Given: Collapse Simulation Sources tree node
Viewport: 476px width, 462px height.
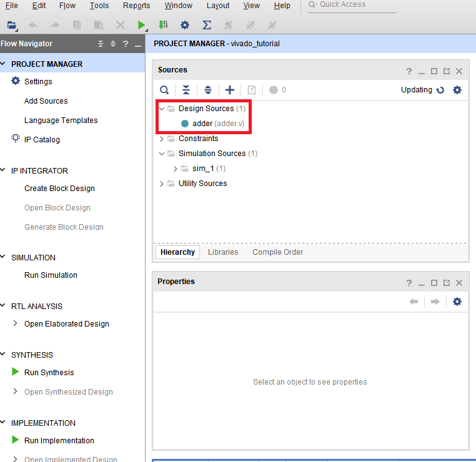Looking at the screenshot, I should [x=162, y=154].
